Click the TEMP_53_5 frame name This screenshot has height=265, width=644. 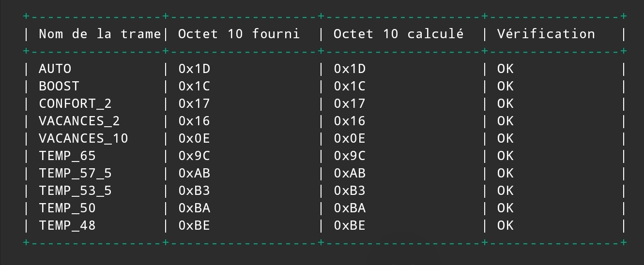click(x=75, y=191)
